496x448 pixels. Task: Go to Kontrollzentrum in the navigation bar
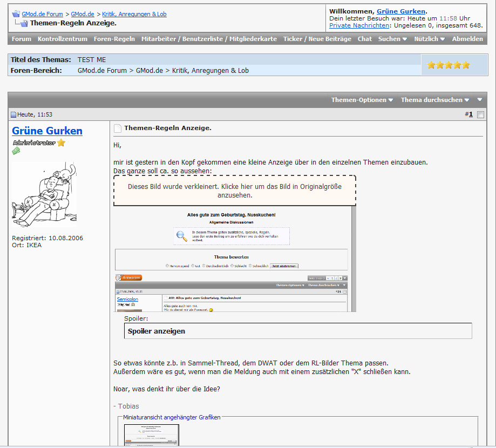[x=63, y=39]
